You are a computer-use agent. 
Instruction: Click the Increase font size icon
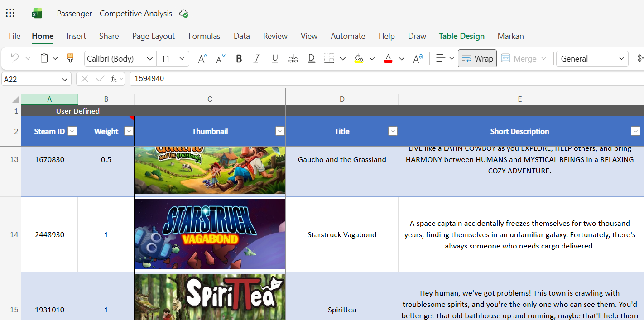[202, 58]
